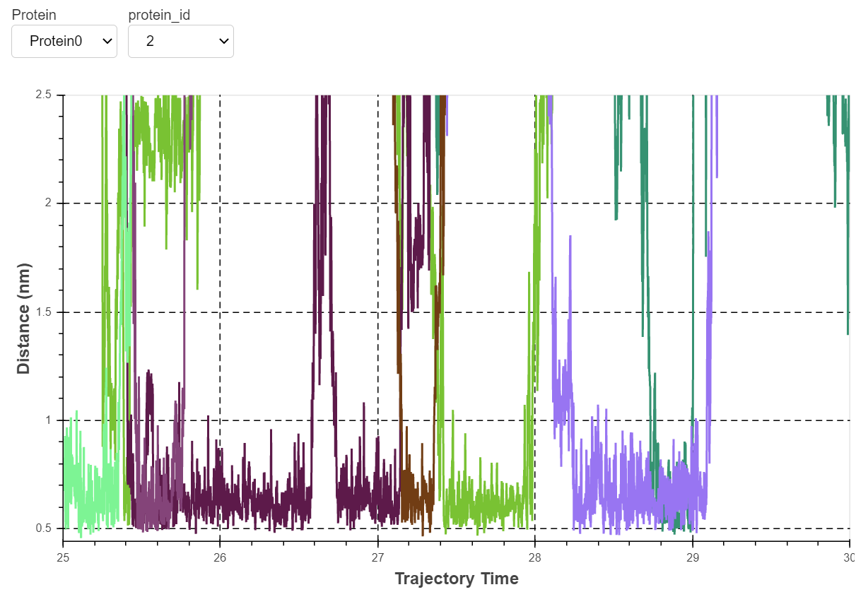Open the protein_id dropdown showing 2
The height and width of the screenshot is (592, 868).
coord(181,42)
